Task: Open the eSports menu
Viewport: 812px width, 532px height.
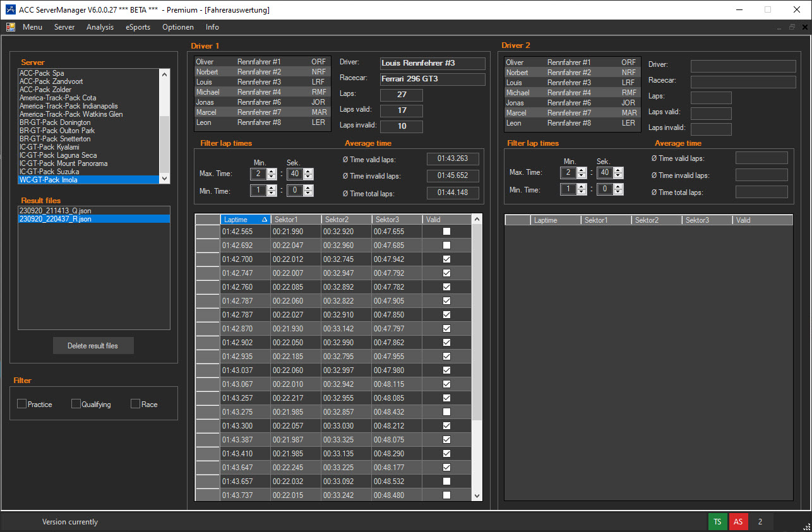Action: click(138, 27)
